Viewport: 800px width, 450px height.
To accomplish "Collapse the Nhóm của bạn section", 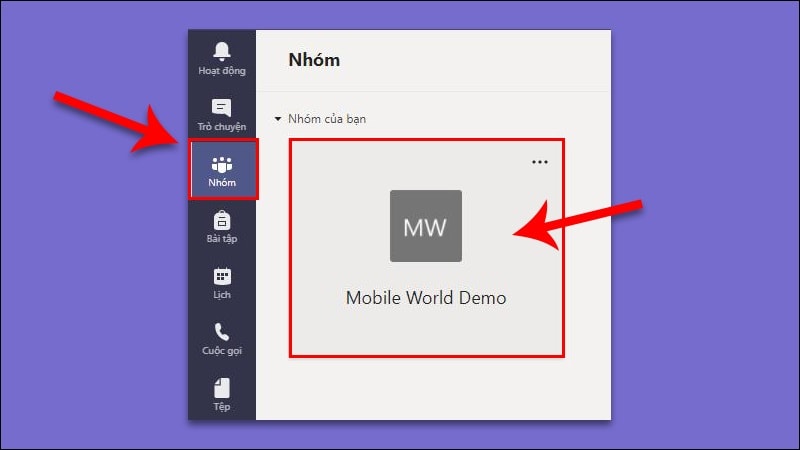I will [x=278, y=119].
